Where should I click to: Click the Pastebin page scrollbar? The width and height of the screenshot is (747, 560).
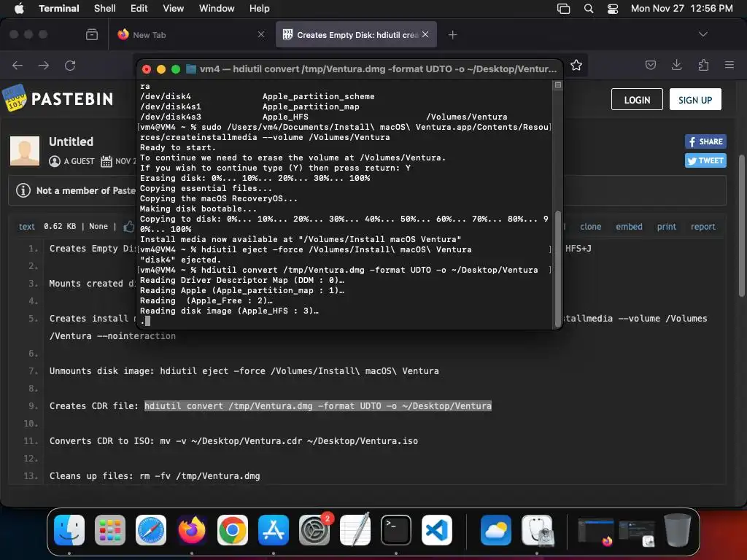(741, 226)
